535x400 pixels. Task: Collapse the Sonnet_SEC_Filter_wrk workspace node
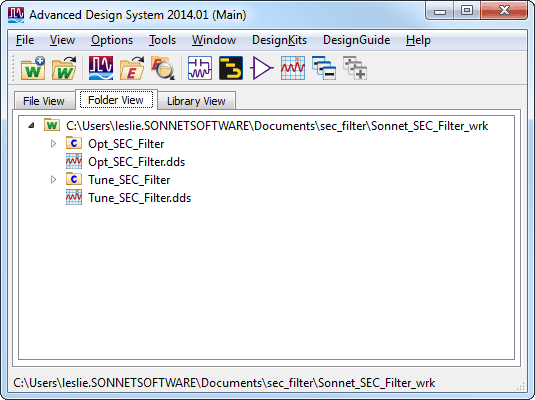31,126
